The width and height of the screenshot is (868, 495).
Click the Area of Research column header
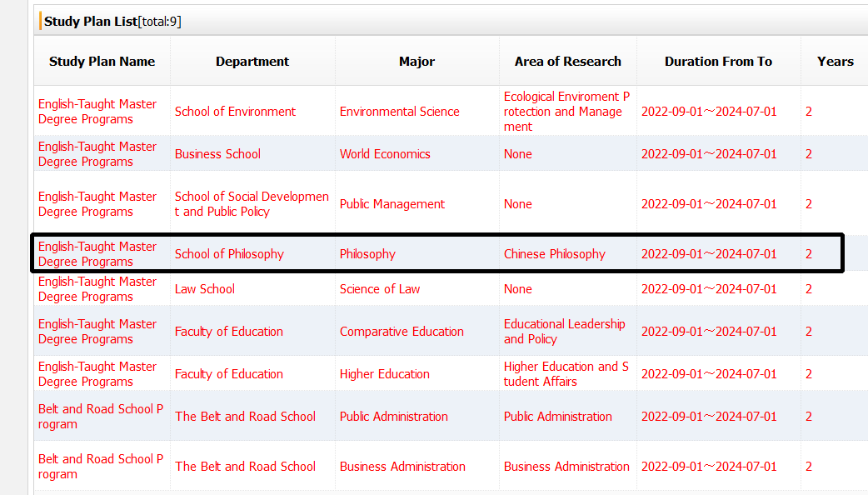(x=567, y=62)
